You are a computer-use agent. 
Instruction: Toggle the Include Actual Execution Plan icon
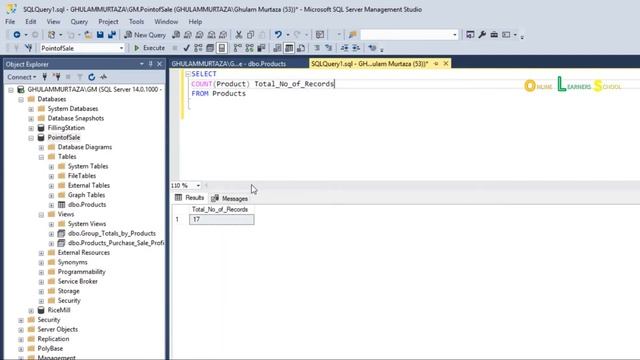click(238, 48)
